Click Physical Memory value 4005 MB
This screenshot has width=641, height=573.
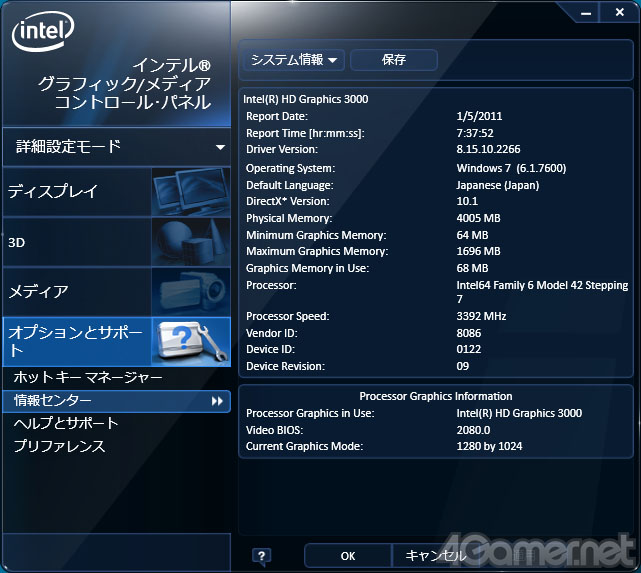tap(478, 218)
